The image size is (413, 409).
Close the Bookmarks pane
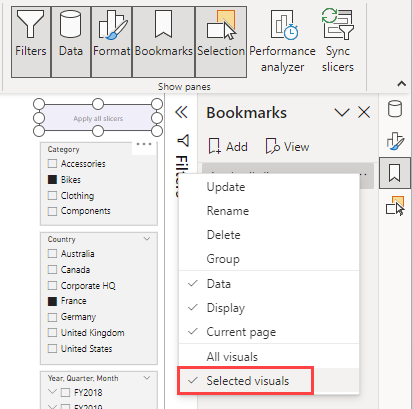coord(364,112)
